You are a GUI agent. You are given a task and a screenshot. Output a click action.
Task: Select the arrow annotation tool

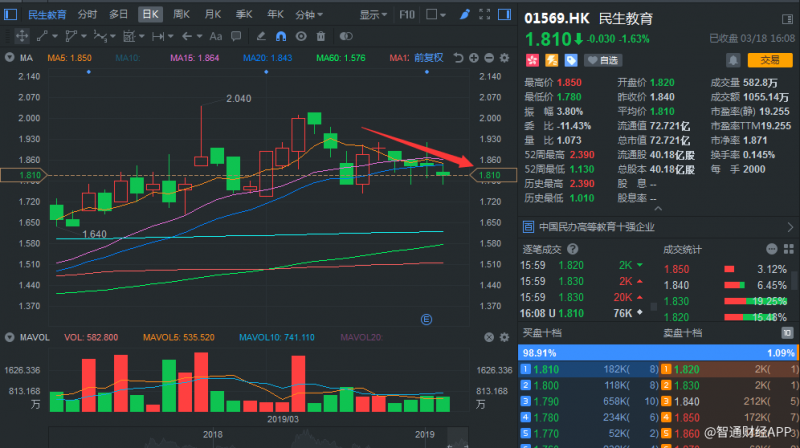(x=187, y=36)
